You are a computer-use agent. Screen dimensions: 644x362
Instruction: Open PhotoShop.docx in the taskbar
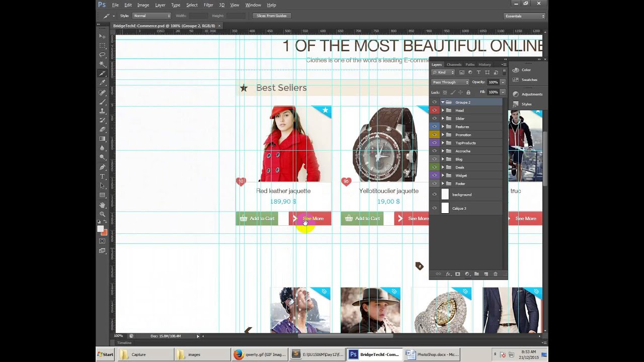(433, 354)
